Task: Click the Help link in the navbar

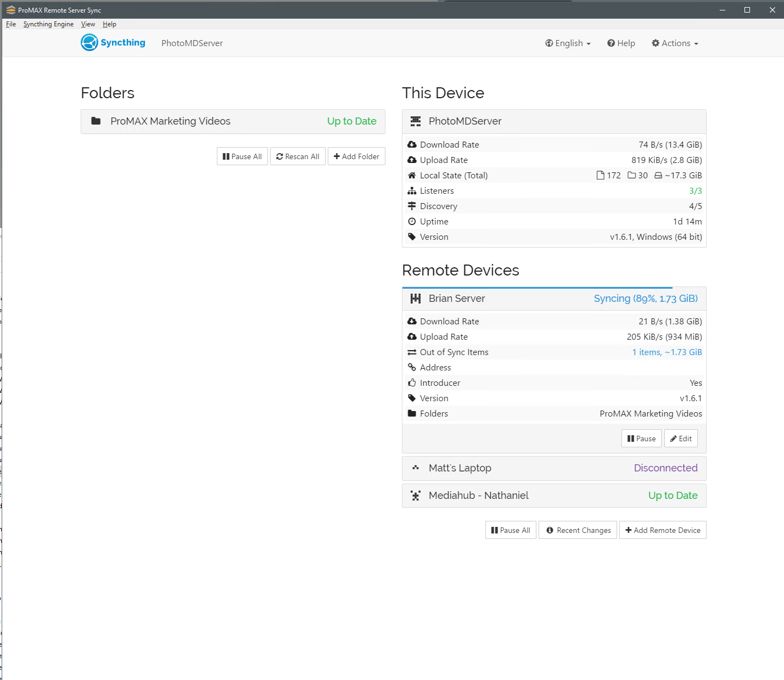Action: pyautogui.click(x=621, y=43)
